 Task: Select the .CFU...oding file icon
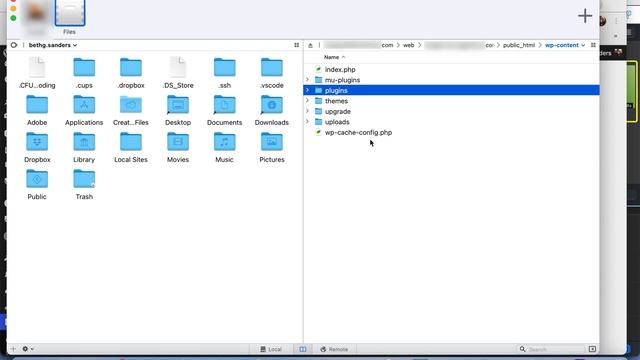pos(37,67)
